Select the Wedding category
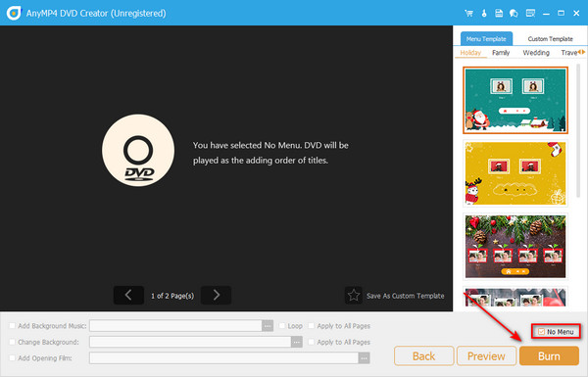 (536, 53)
